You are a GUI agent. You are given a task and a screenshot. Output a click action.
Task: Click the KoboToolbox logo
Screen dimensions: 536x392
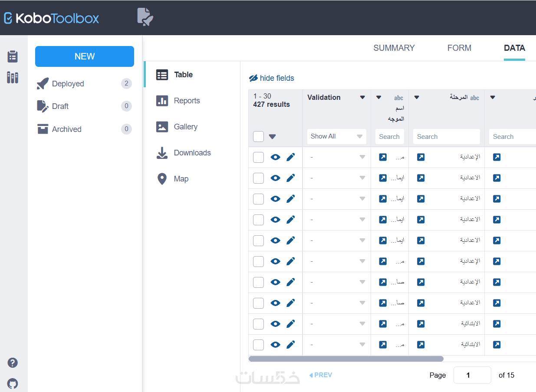coord(51,18)
